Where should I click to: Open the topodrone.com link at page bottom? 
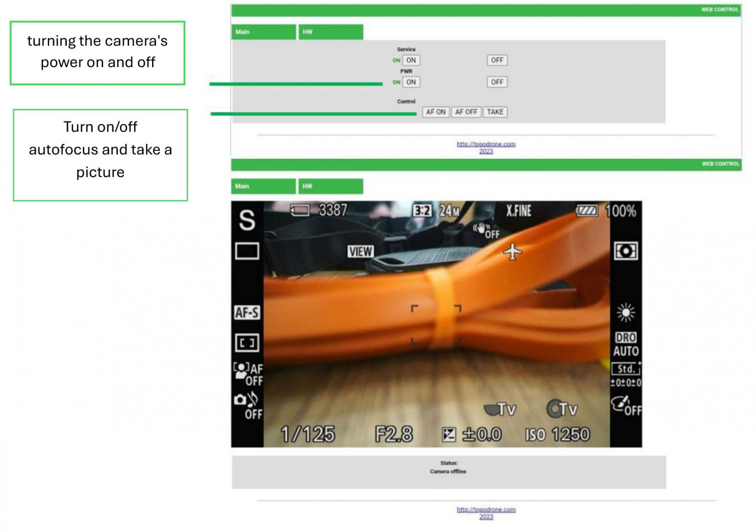point(486,509)
